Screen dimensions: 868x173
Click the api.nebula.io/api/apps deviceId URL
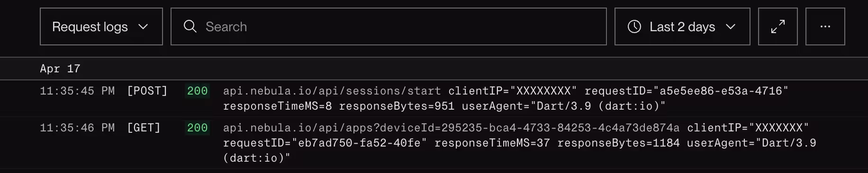(451, 128)
